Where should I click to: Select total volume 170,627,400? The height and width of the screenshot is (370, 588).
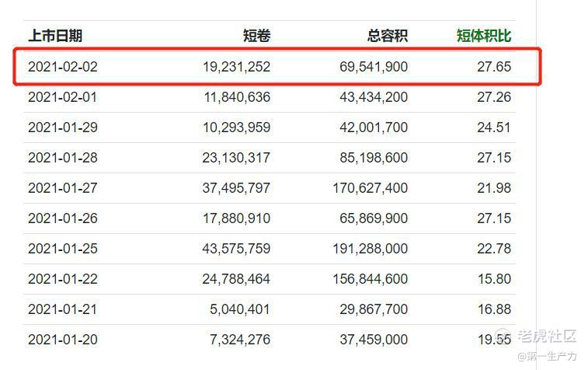[x=371, y=188]
